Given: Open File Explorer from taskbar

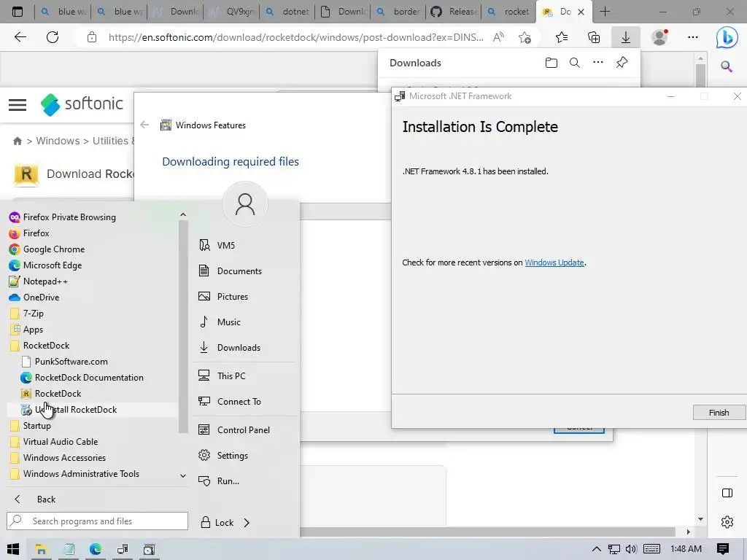Looking at the screenshot, I should (x=41, y=549).
